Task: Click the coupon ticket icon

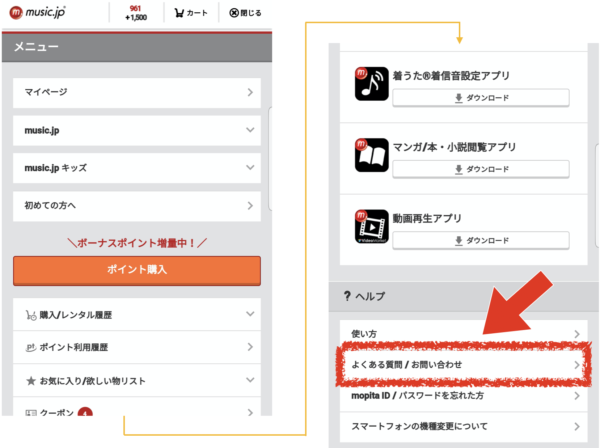Action: click(31, 412)
